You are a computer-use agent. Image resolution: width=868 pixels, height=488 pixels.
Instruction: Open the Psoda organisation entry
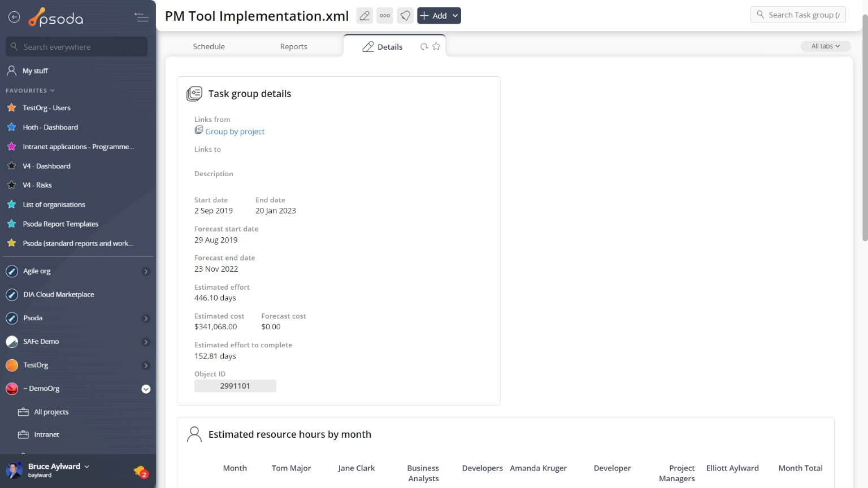[x=33, y=318]
